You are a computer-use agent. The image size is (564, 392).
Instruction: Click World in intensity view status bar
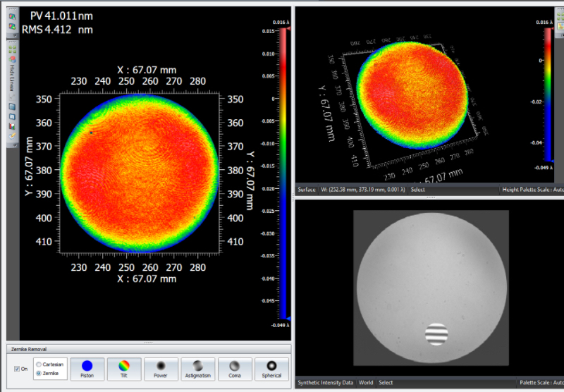tap(366, 383)
